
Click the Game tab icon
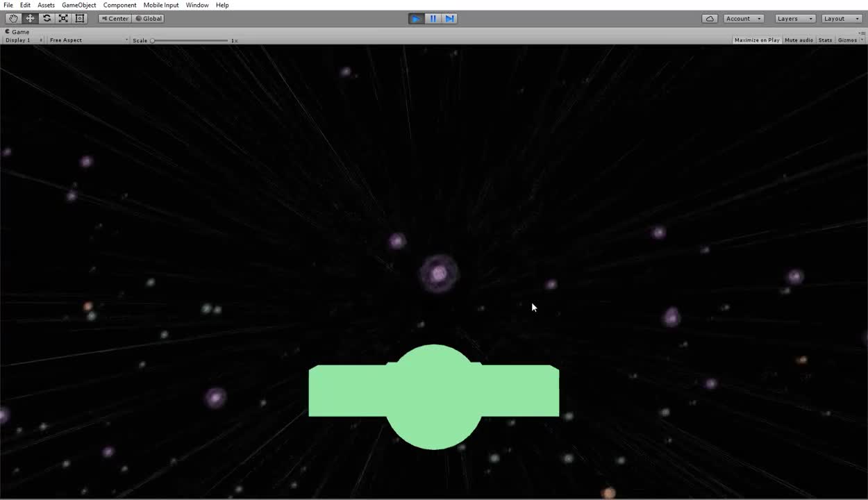click(x=7, y=31)
